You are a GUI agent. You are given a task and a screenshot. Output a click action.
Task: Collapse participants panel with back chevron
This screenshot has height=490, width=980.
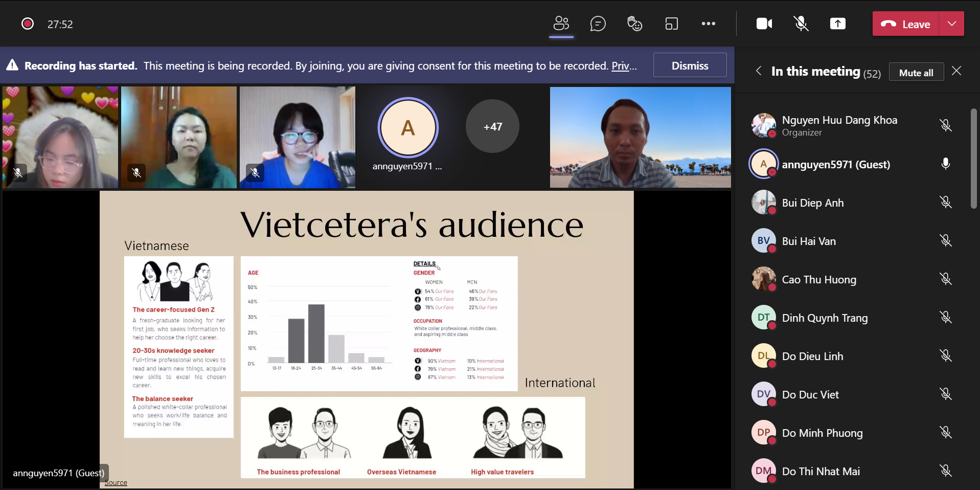759,71
